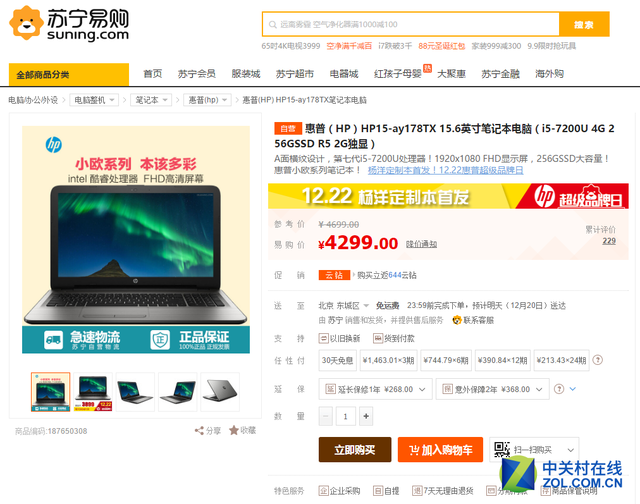Screen dimensions: 640x504
Task: Select the third angled laptop thumbnail
Action: pos(135,392)
